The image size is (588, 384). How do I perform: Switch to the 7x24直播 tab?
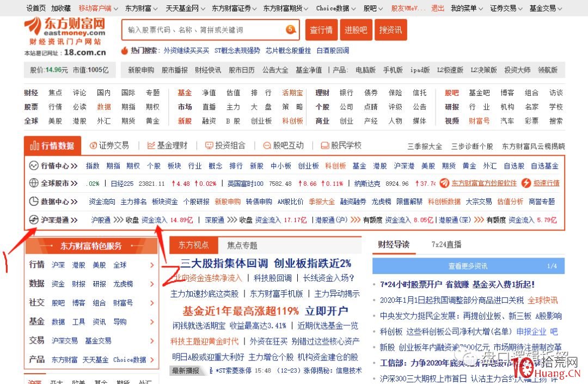(446, 245)
